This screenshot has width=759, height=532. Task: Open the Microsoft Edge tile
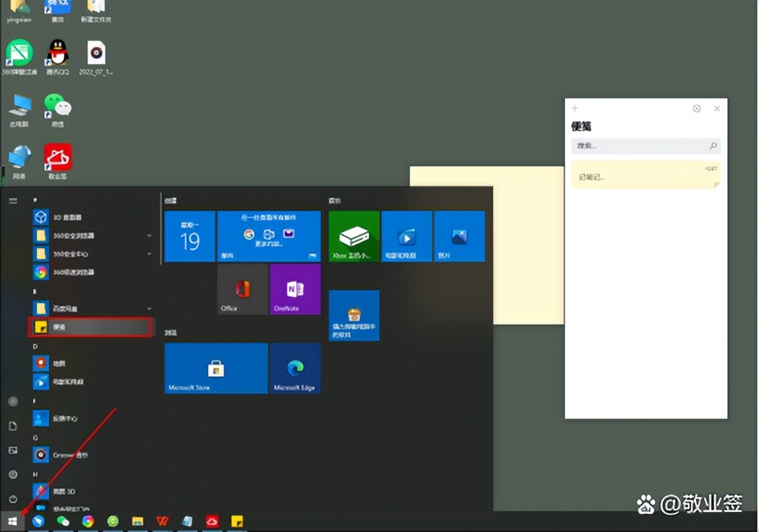(x=295, y=369)
